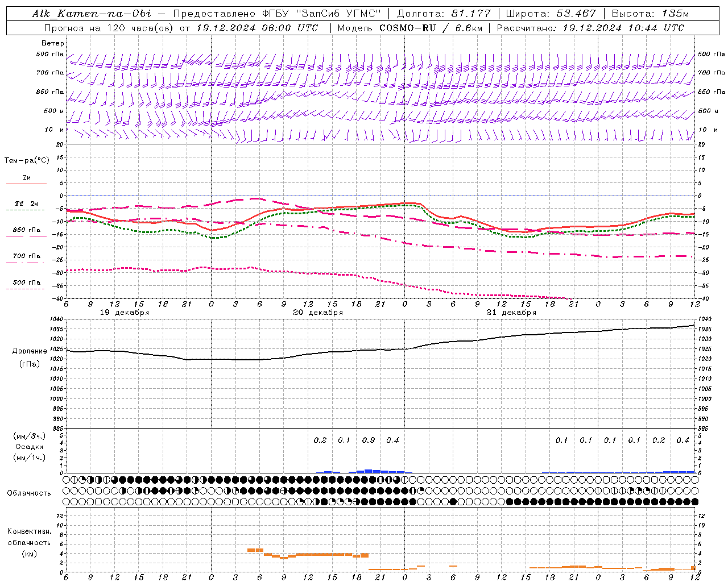Select the (гПа) unit under Давление
Screen dimensions: 728x582
pyautogui.click(x=30, y=364)
